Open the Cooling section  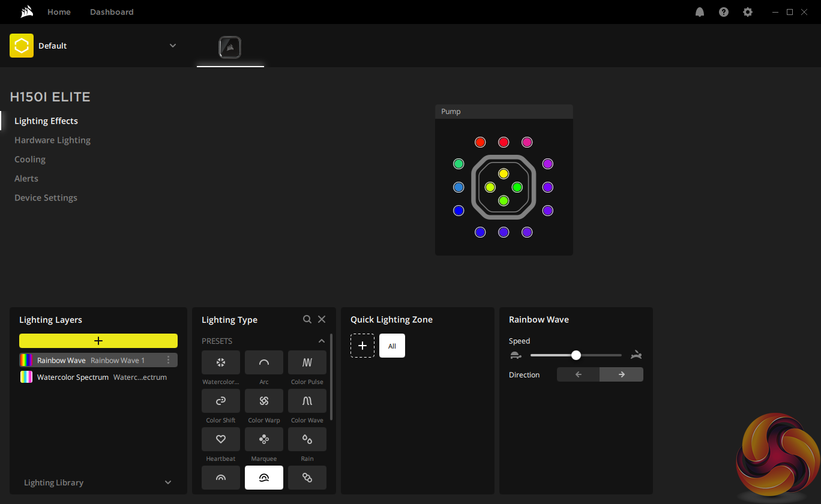(x=30, y=160)
